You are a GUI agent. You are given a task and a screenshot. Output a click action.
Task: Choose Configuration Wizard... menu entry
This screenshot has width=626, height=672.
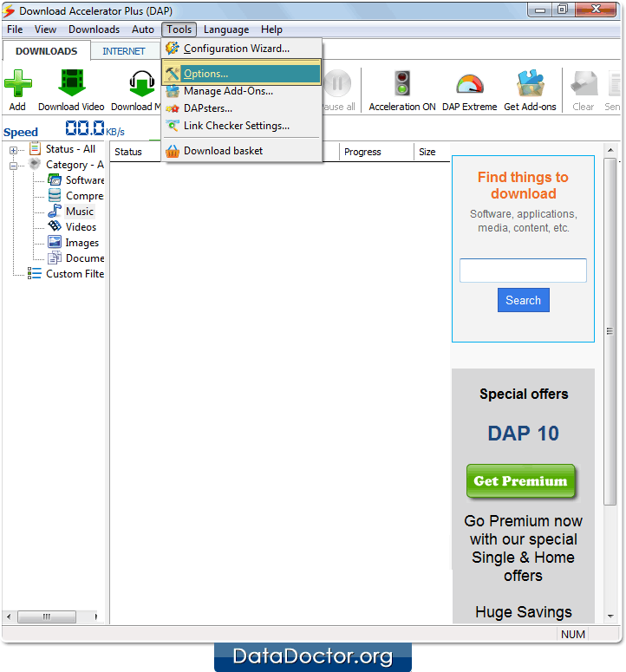(242, 49)
